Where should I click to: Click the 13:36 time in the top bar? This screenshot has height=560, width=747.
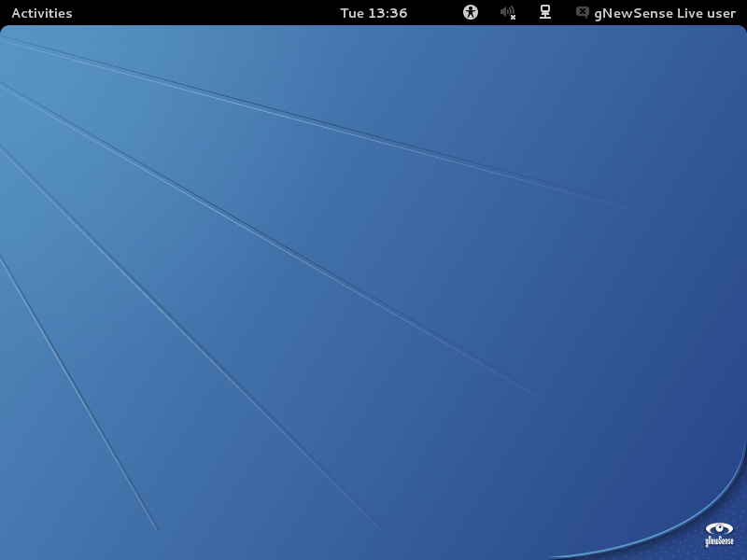point(388,13)
